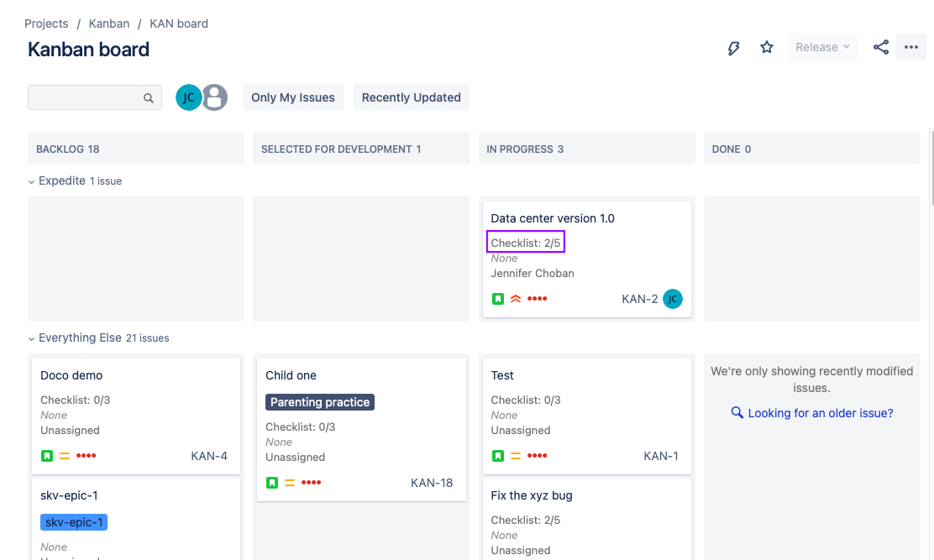Screen dimensions: 934x560
Task: Collapse the Everything Else swimlane
Action: click(x=32, y=338)
